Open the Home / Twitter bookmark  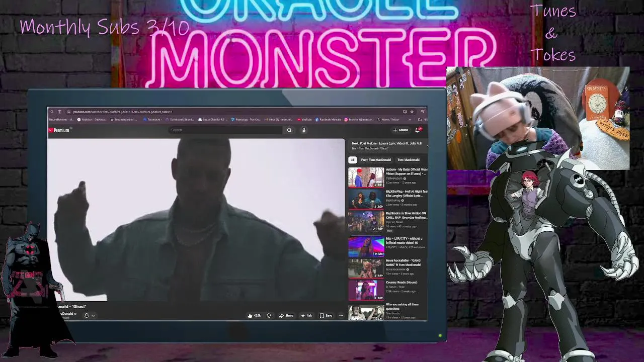(x=388, y=120)
